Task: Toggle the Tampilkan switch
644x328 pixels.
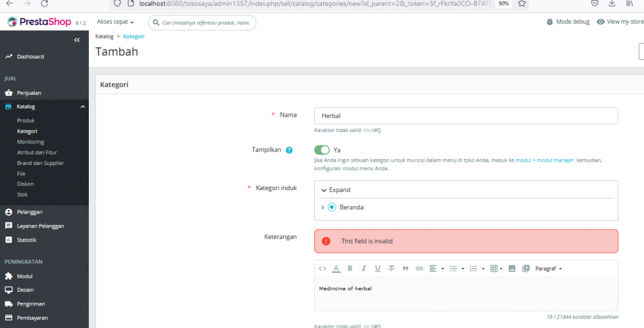Action: [322, 150]
